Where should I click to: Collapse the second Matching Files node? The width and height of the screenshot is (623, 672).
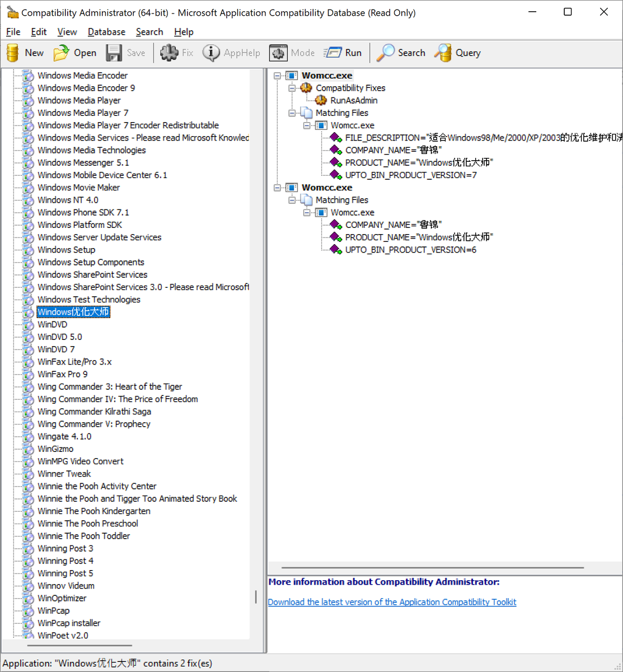click(x=292, y=200)
